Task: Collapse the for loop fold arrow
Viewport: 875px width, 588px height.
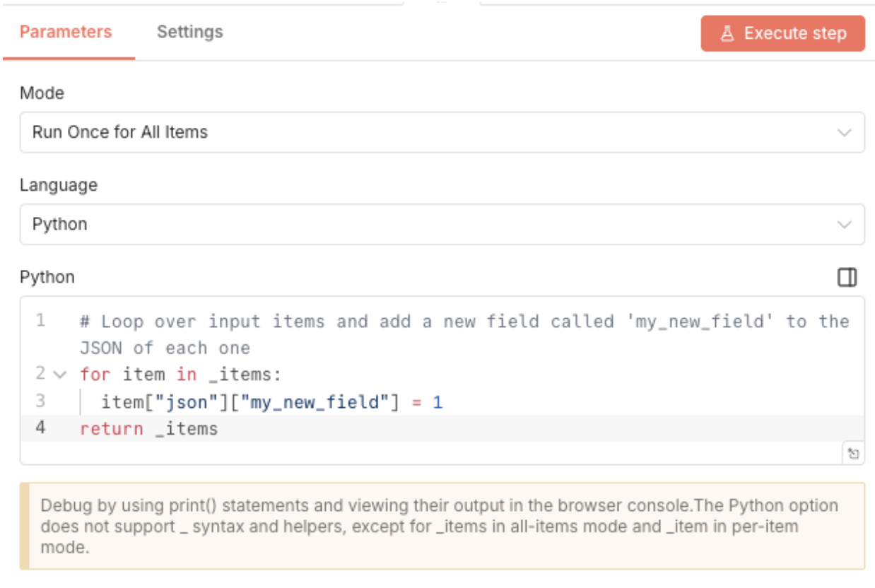Action: point(60,375)
